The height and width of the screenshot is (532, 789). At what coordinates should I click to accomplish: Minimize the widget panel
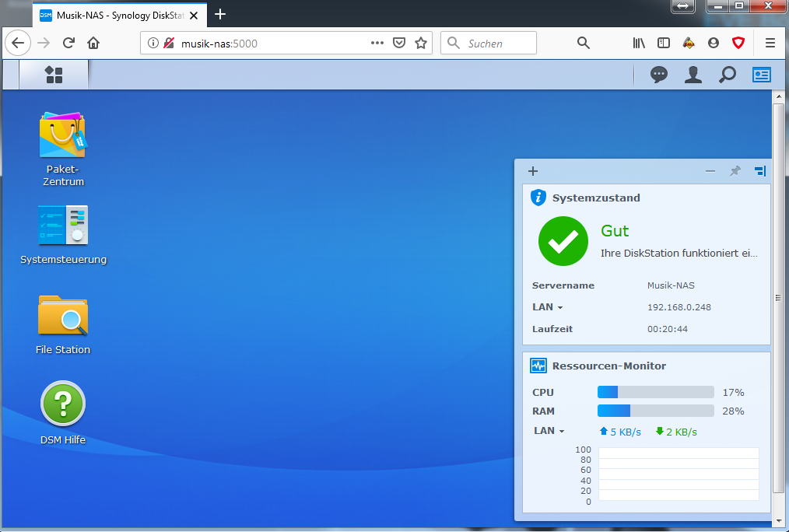coord(710,171)
